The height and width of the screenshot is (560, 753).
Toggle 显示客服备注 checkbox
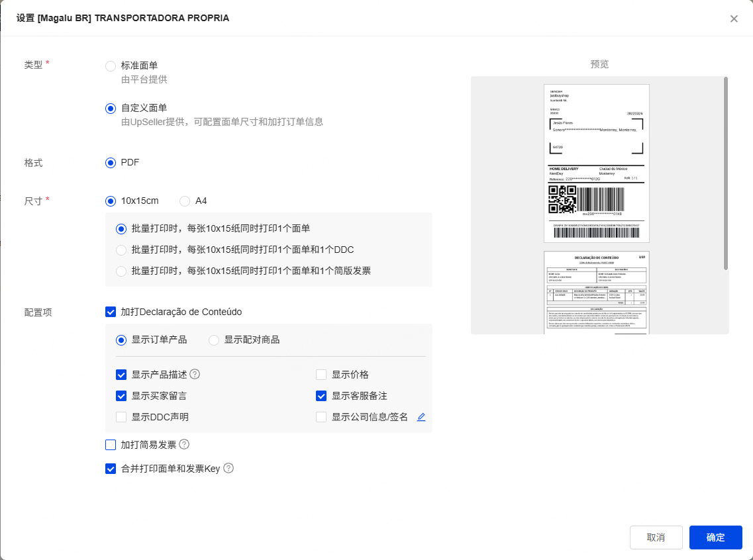321,396
